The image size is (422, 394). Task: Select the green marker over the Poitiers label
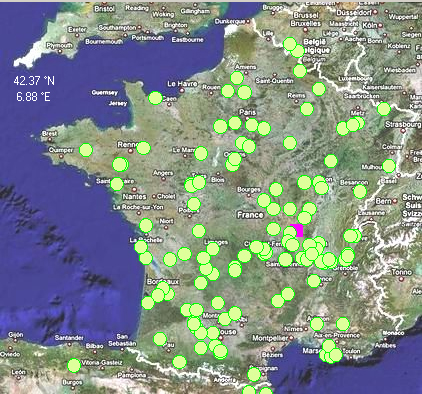(x=194, y=204)
